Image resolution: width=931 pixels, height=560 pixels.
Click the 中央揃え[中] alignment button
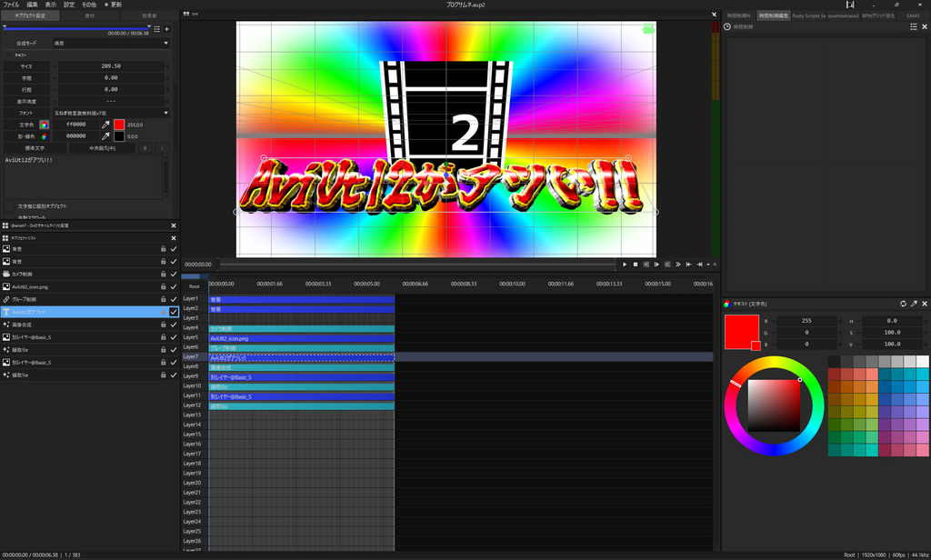[102, 148]
